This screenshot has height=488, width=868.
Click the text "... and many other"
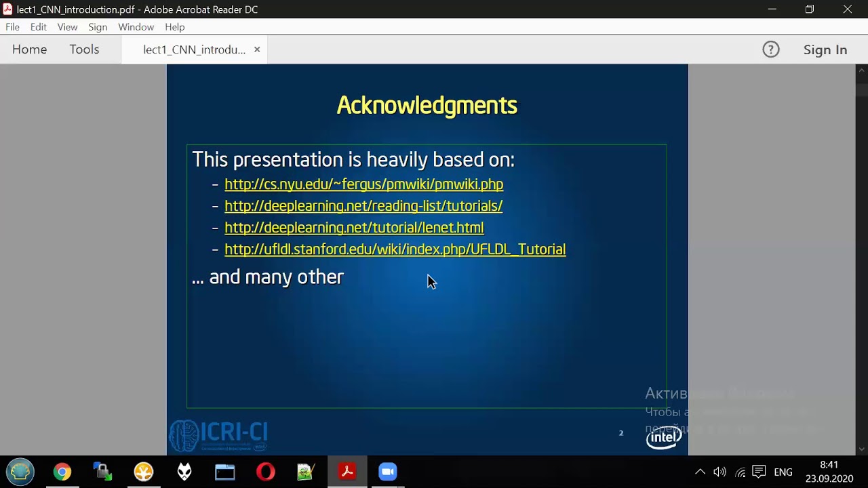tap(268, 277)
